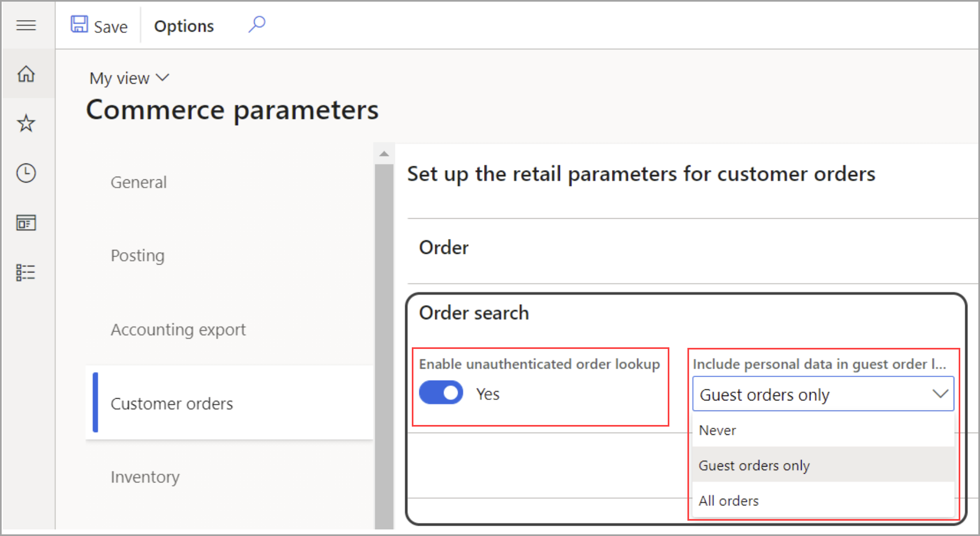980x536 pixels.
Task: Collapse the Order search section header
Action: (x=474, y=313)
